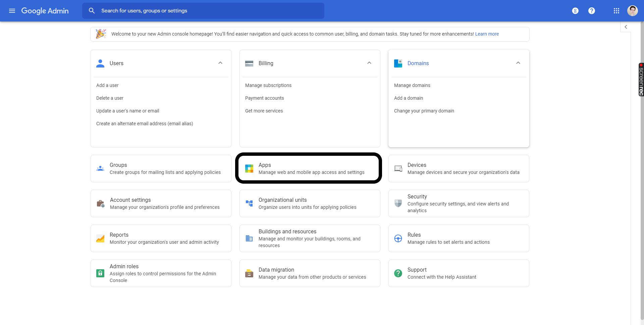Select Add a user

(107, 85)
